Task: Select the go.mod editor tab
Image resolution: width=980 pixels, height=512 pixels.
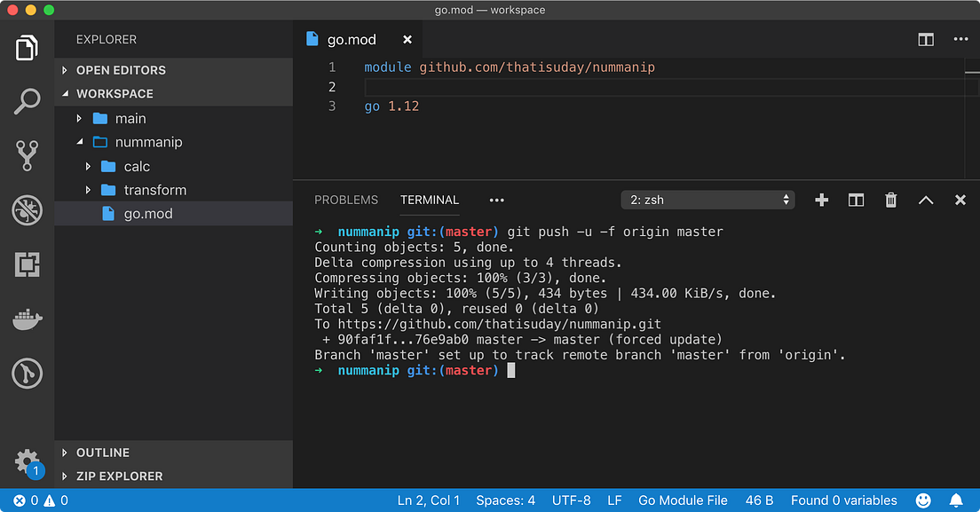Action: tap(352, 39)
